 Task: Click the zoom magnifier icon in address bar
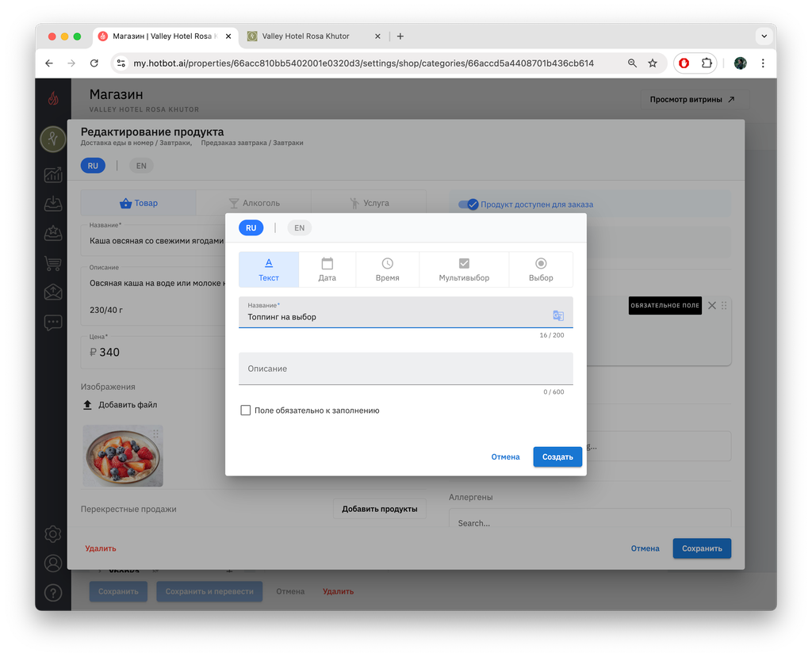[632, 63]
